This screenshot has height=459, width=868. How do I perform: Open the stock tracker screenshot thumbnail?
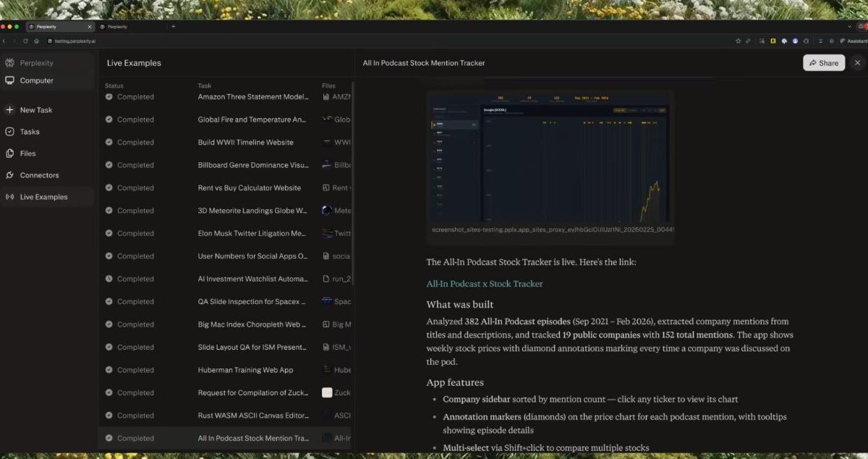tap(550, 159)
